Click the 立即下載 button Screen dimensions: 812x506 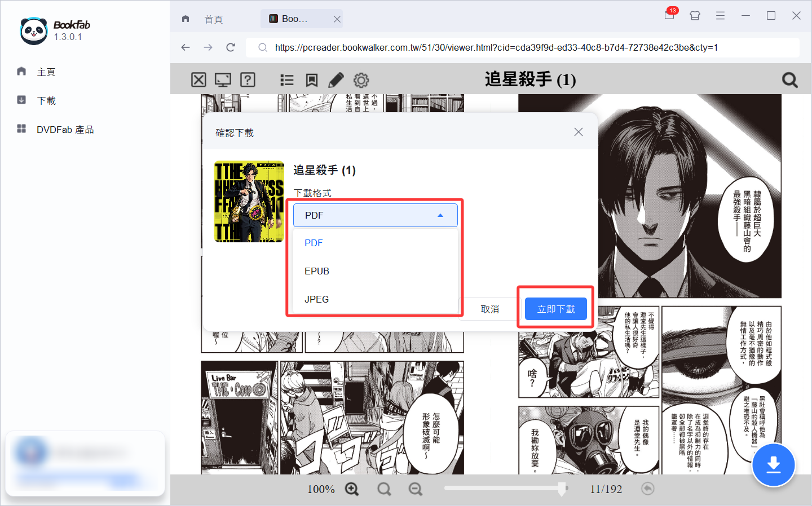(556, 309)
